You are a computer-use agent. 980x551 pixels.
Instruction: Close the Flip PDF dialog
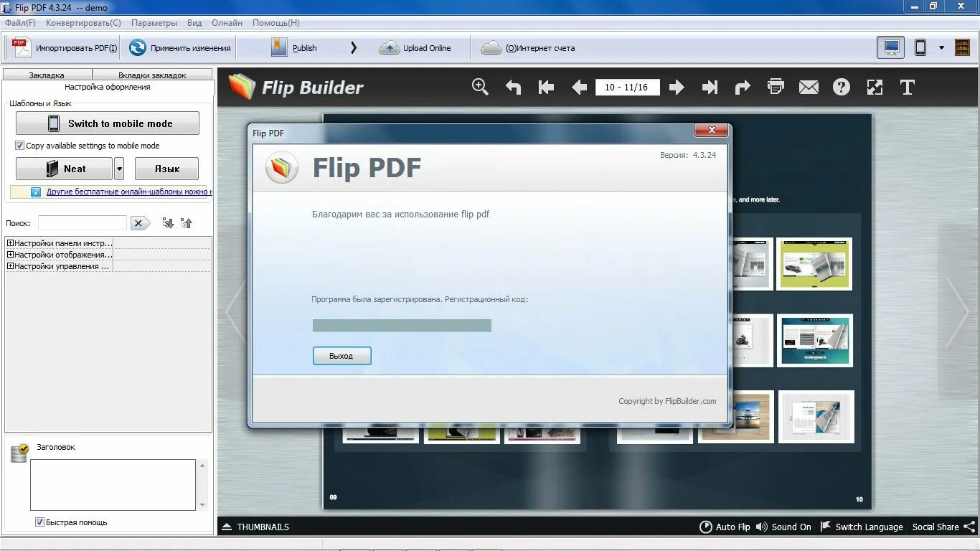tap(712, 131)
